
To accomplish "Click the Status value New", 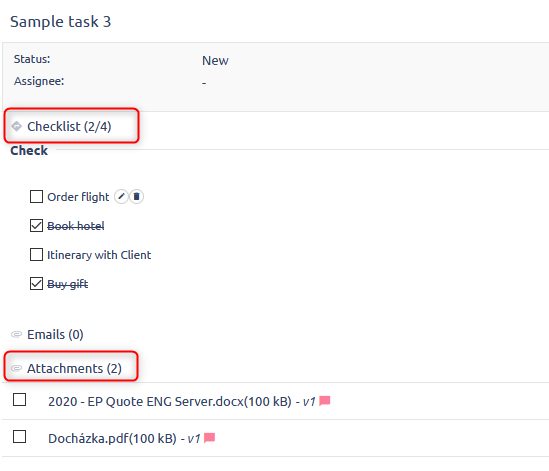I will 215,61.
